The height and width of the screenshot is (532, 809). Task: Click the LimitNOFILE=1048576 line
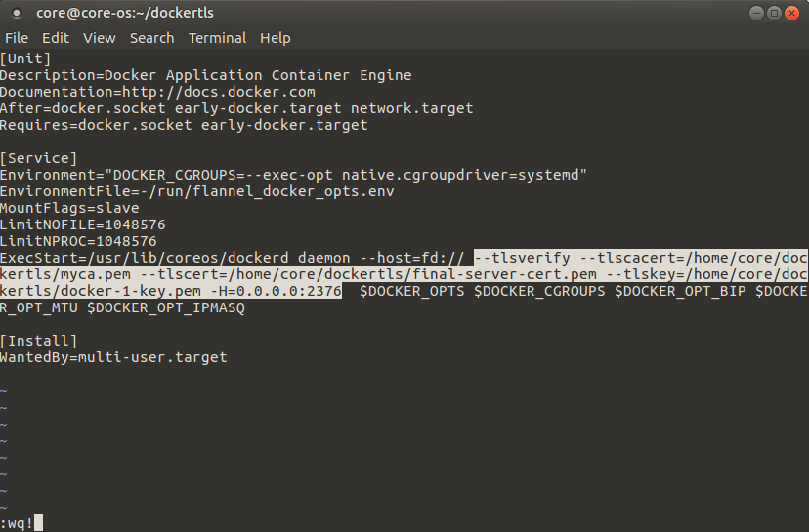82,225
